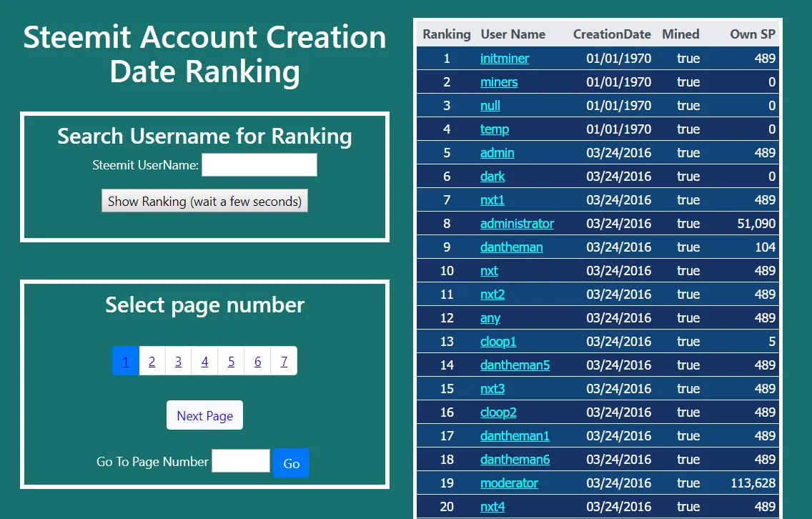Open the nxt4 user link
Image resolution: width=812 pixels, height=519 pixels.
[x=492, y=507]
